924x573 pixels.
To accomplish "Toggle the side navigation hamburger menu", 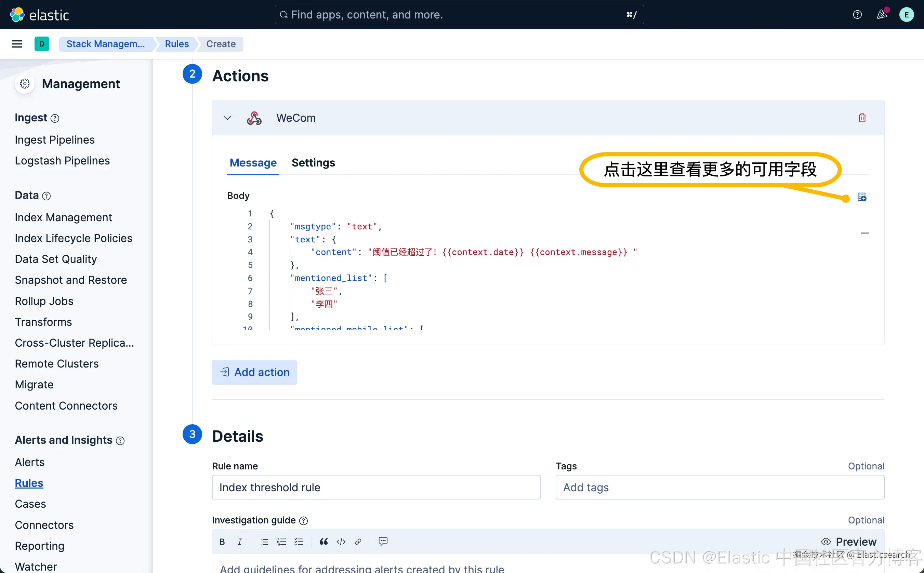I will pyautogui.click(x=17, y=44).
